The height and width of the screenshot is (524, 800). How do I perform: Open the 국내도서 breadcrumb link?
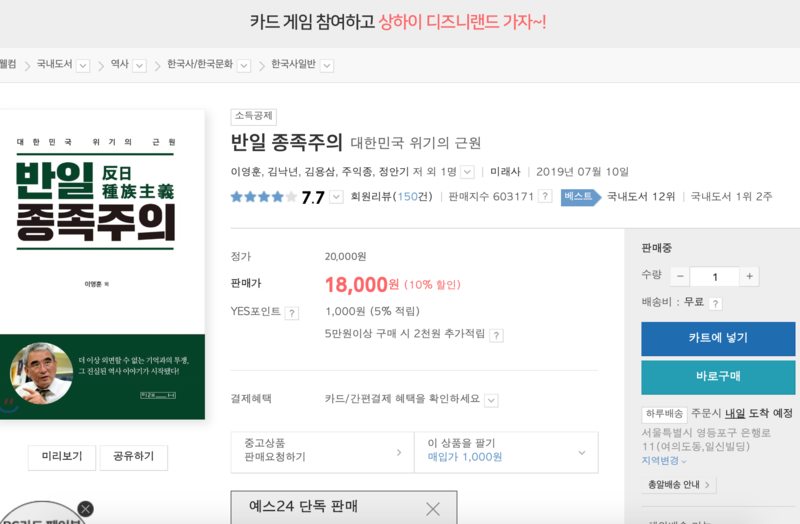pos(54,64)
